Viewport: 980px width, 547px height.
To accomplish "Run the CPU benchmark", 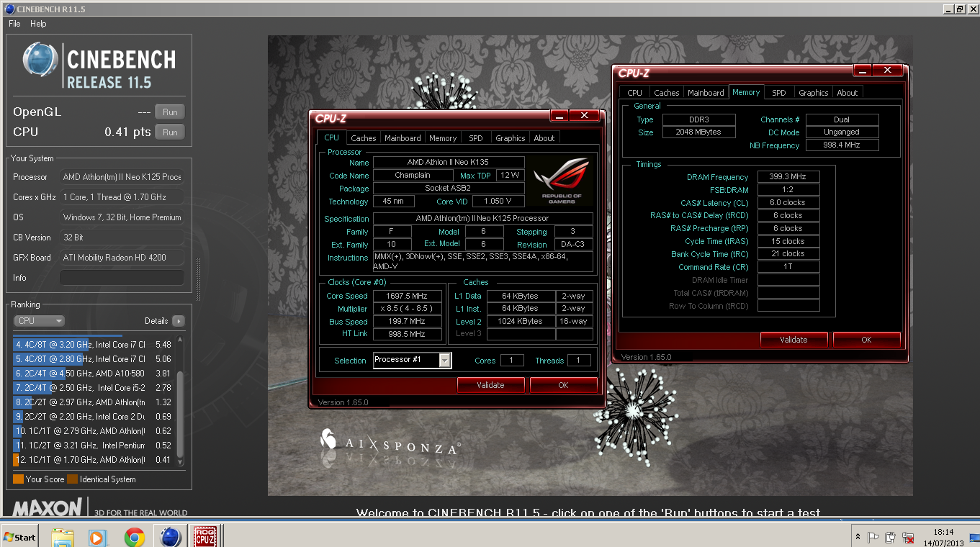I will 170,132.
